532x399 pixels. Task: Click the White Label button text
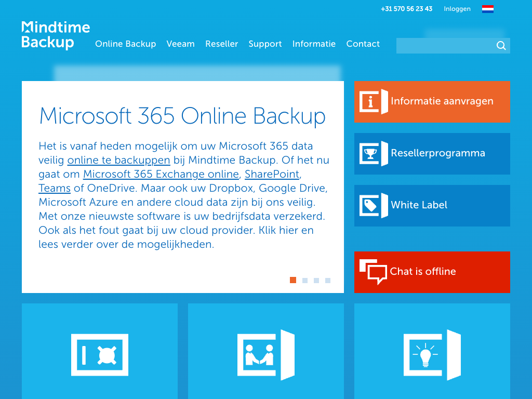tap(419, 205)
